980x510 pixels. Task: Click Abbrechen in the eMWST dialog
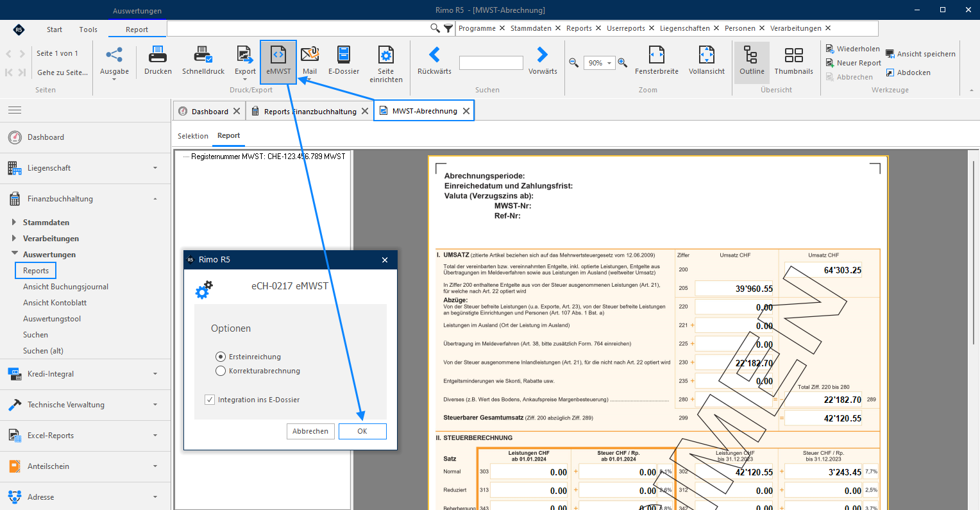pyautogui.click(x=310, y=431)
